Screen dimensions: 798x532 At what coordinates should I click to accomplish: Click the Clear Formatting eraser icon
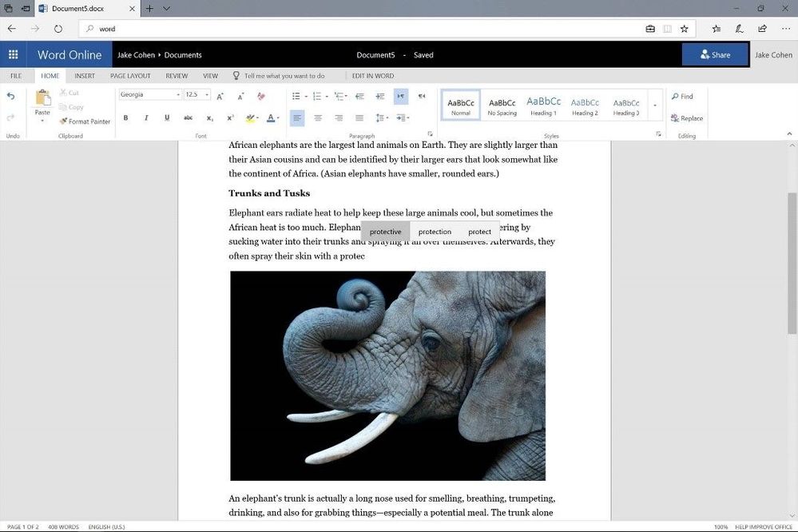(x=261, y=96)
